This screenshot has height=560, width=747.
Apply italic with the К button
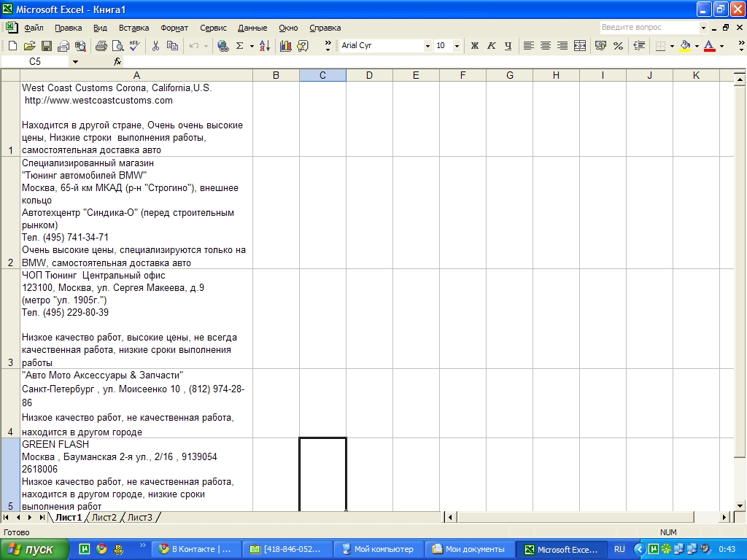click(491, 46)
